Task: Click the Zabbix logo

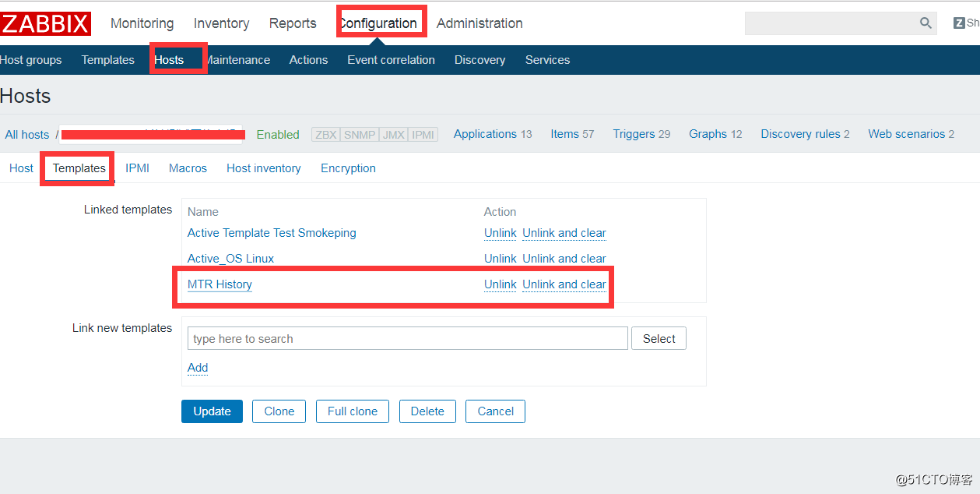Action: coord(45,23)
